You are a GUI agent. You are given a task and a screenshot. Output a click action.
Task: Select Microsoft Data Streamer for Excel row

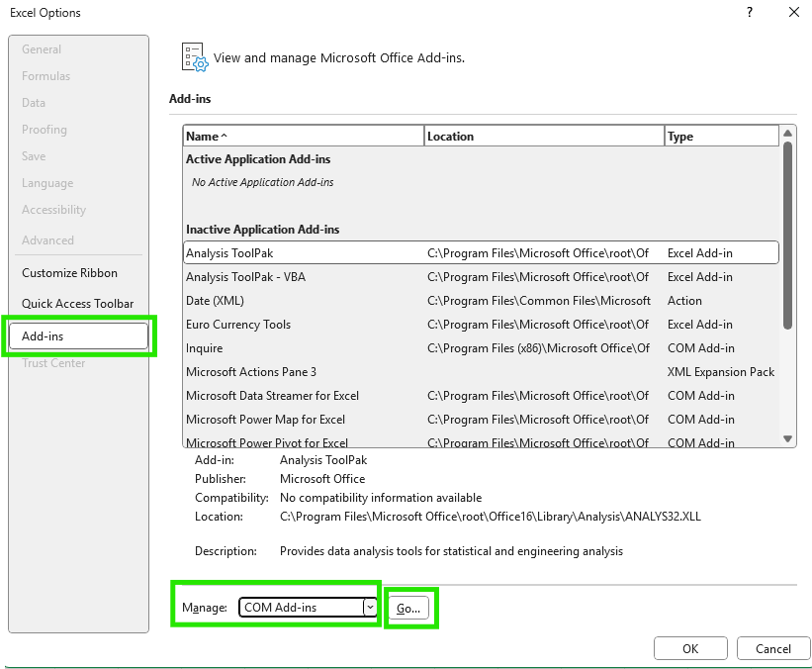481,396
